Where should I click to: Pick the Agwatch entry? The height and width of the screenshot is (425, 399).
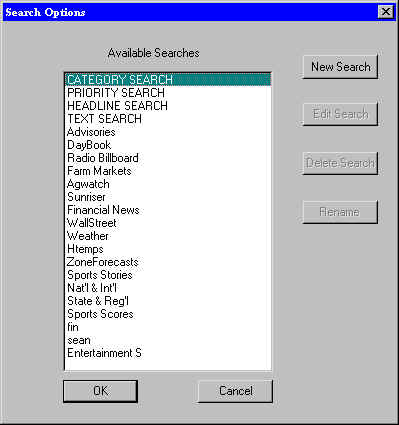(168, 184)
